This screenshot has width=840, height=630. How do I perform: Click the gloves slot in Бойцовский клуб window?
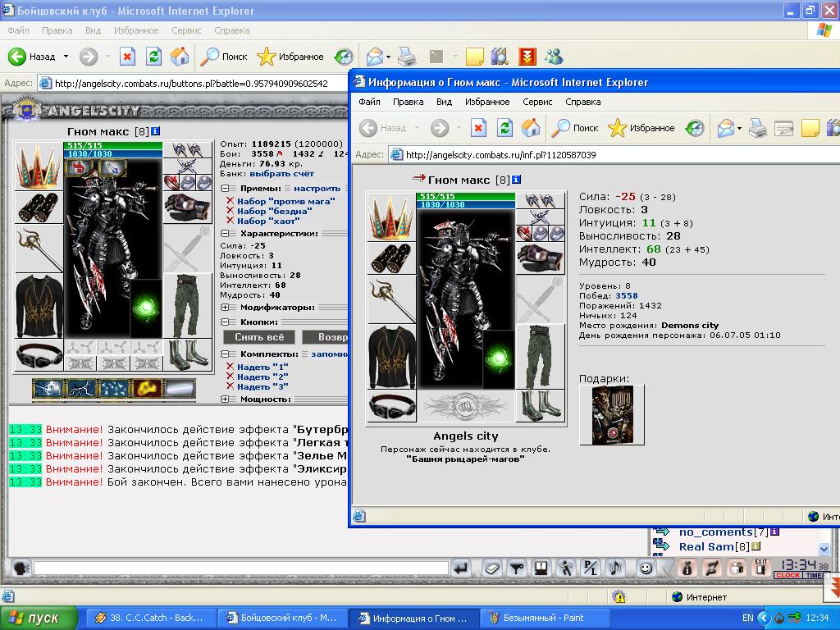(187, 207)
